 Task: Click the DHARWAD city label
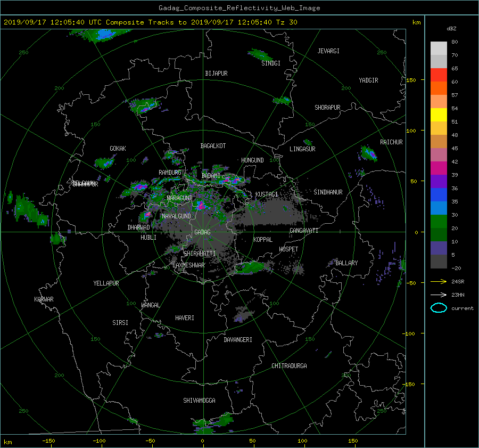click(x=139, y=227)
